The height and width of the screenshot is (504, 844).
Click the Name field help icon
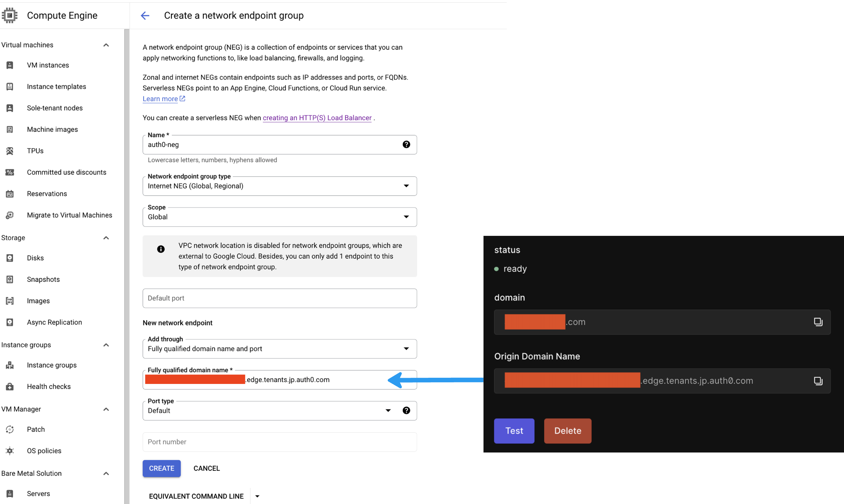point(406,145)
